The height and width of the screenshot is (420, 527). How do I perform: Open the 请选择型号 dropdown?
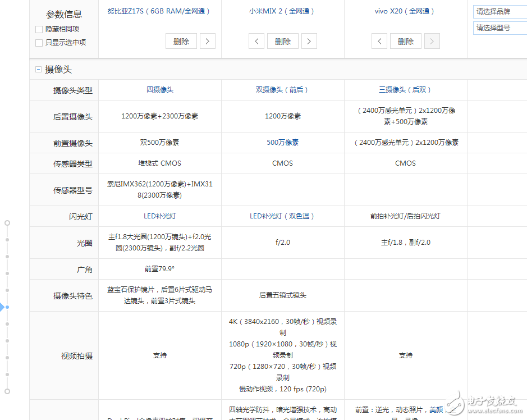(499, 27)
